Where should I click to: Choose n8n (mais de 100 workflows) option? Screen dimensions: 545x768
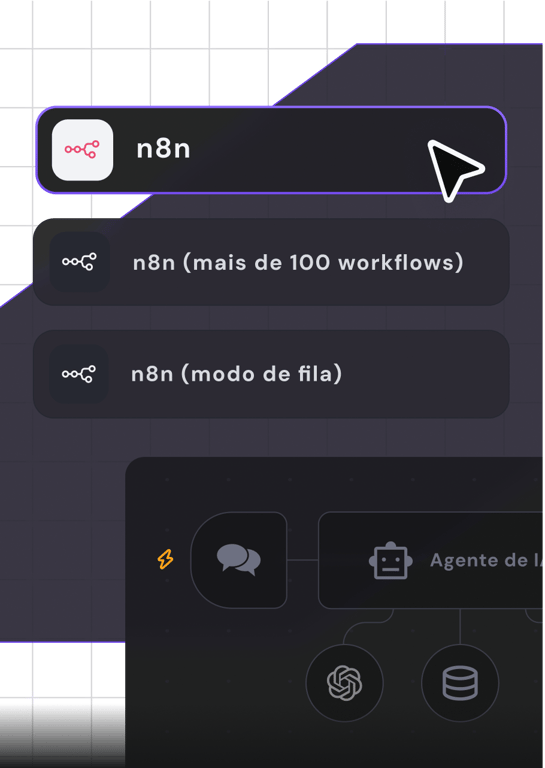(x=271, y=262)
